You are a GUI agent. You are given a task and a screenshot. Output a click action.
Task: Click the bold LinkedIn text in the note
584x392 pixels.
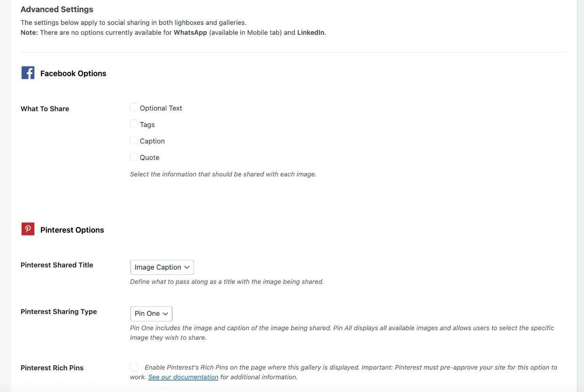[310, 32]
